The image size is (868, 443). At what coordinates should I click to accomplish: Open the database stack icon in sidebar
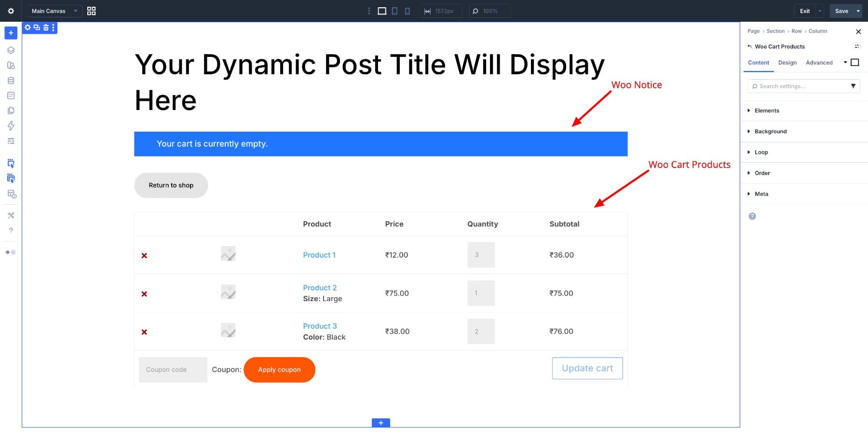click(x=11, y=81)
